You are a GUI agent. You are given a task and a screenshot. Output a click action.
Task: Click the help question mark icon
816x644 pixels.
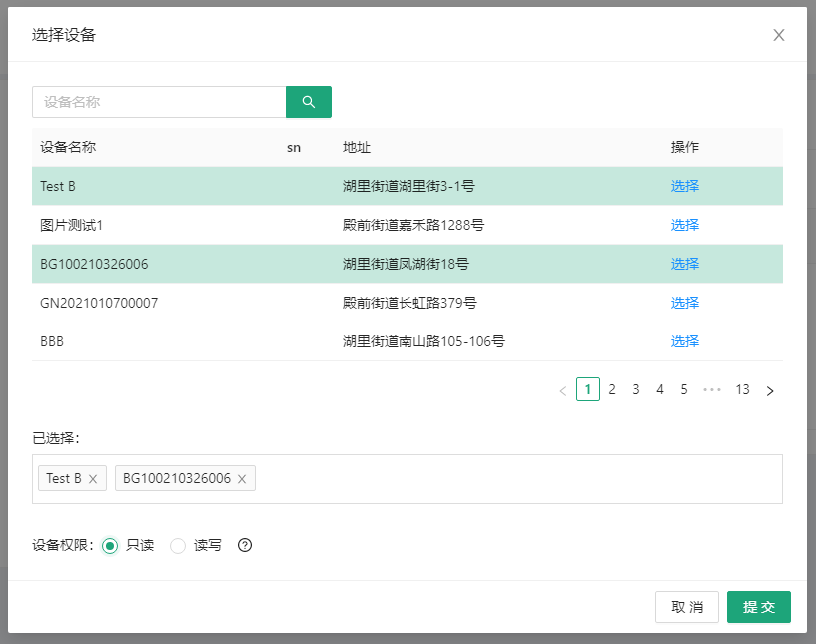tap(245, 545)
